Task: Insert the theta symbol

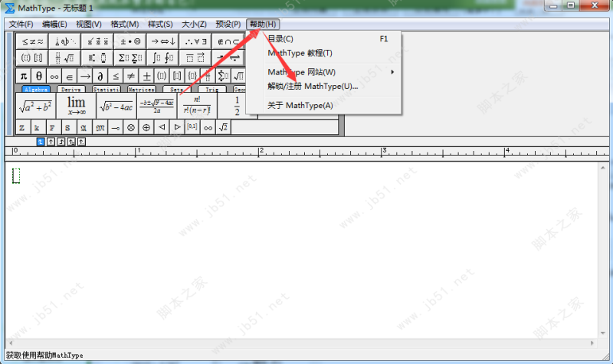Action: 39,75
